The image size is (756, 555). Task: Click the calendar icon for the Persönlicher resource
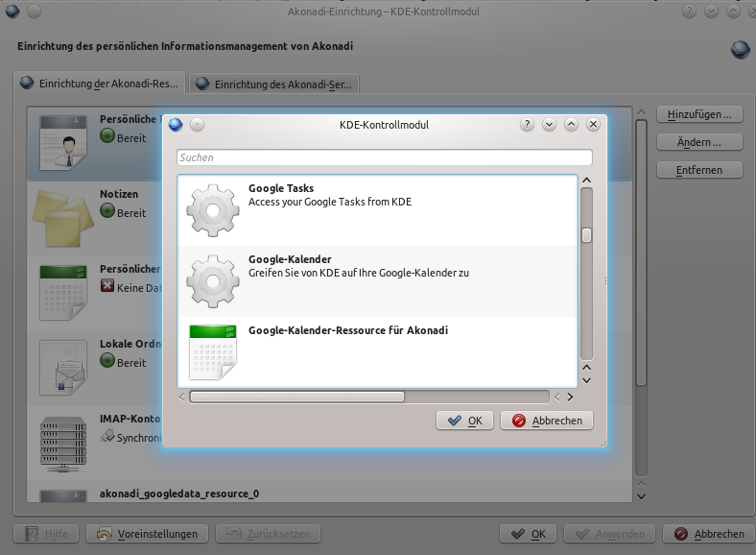click(63, 293)
